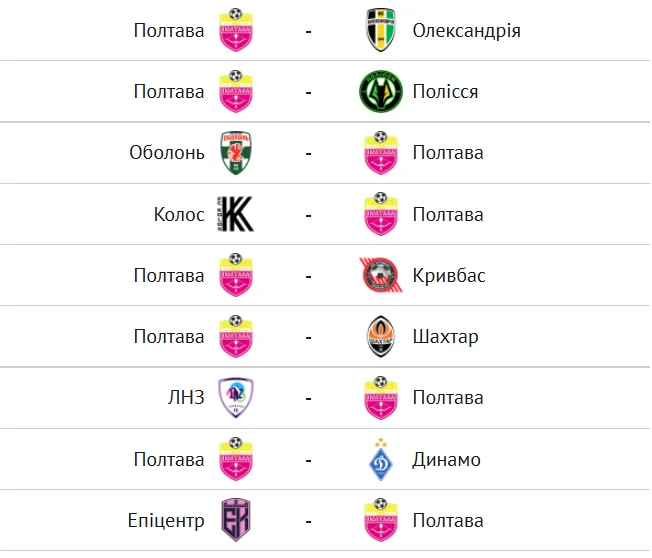
Task: Click the Олександрія club logo
Action: click(381, 31)
